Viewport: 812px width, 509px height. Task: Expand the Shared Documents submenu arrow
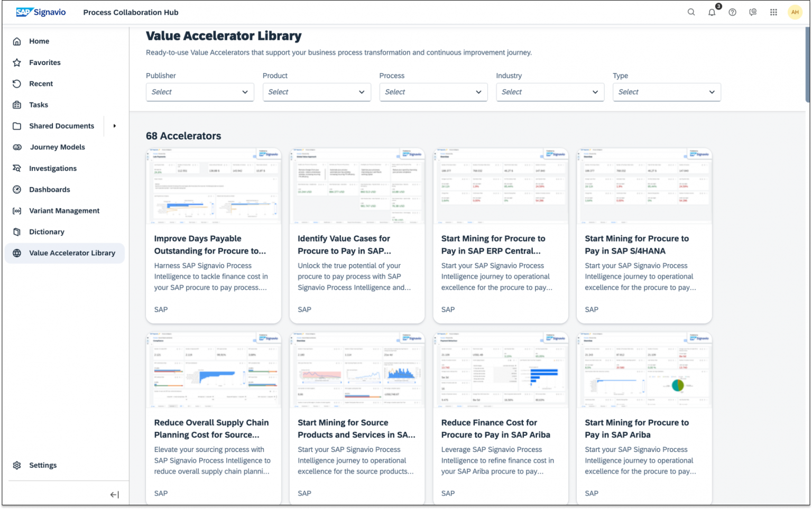[114, 126]
